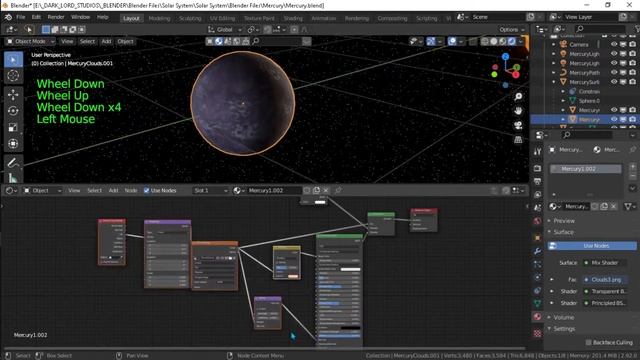Screen dimensions: 640x360
Task: Click the blue Use Nodes button in properties
Action: point(592,246)
